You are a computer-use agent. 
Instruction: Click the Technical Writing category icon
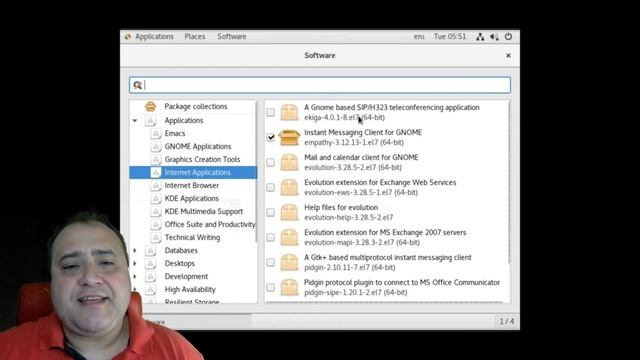(156, 238)
